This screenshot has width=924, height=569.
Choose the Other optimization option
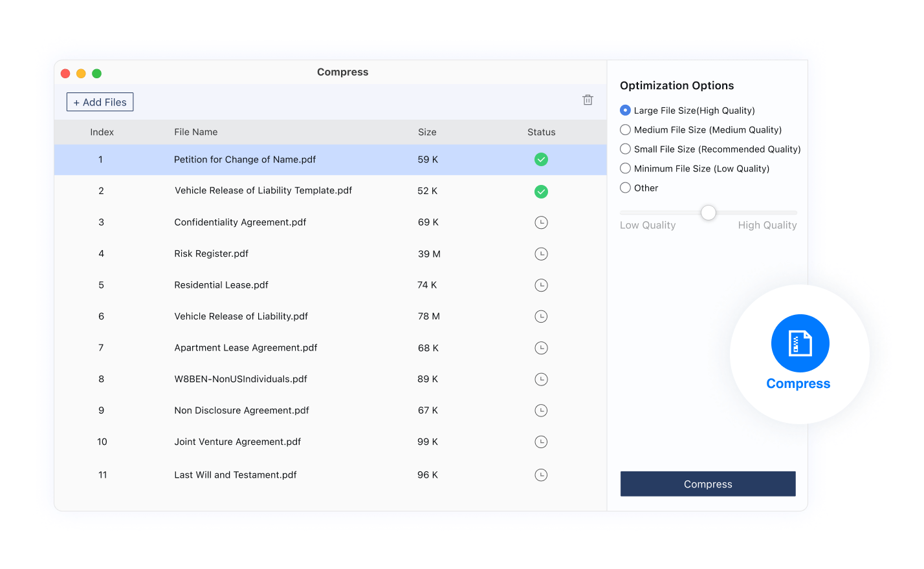click(x=625, y=188)
